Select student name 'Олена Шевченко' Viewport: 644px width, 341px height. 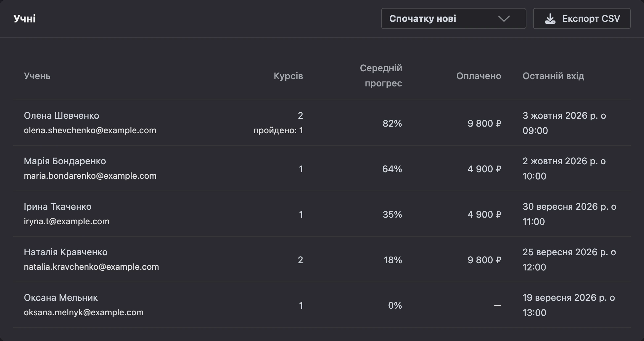click(61, 116)
